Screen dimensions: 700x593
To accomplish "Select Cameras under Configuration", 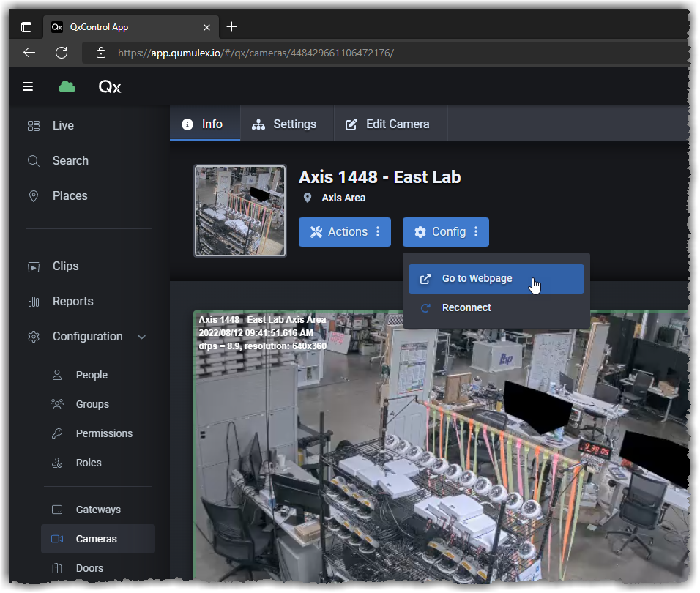I will (97, 539).
